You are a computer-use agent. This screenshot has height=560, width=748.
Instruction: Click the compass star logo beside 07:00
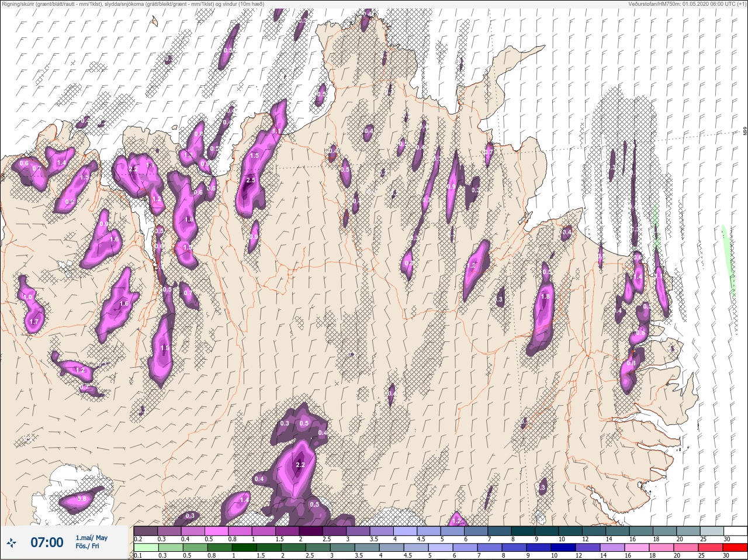click(x=11, y=543)
